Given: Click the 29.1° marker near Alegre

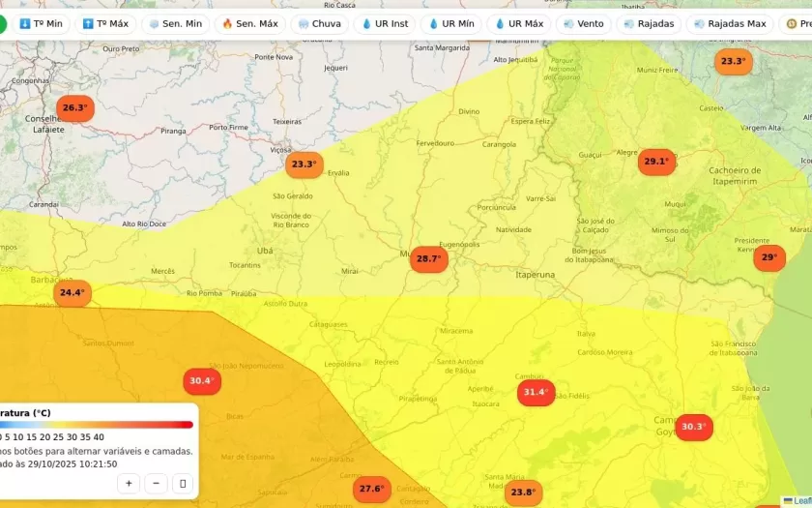Looking at the screenshot, I should [656, 162].
